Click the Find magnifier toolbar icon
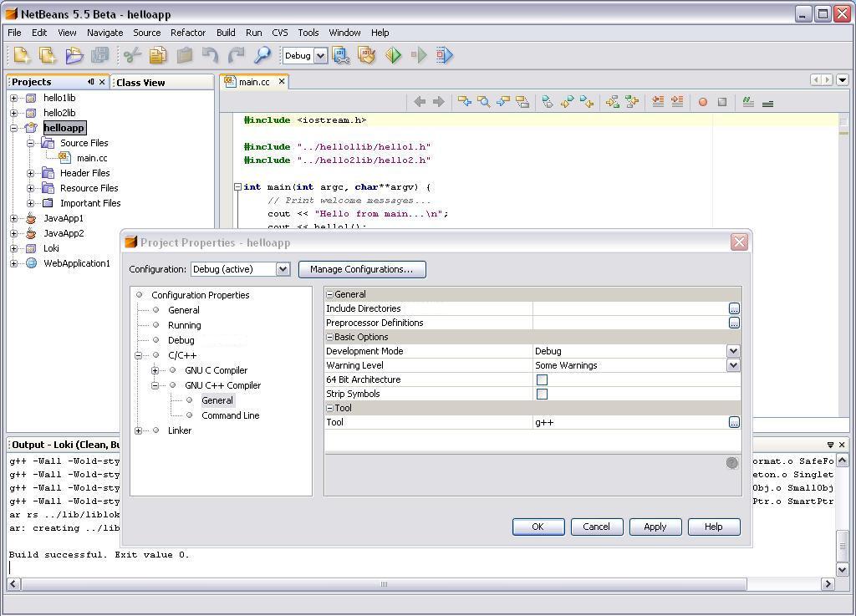 (x=262, y=55)
